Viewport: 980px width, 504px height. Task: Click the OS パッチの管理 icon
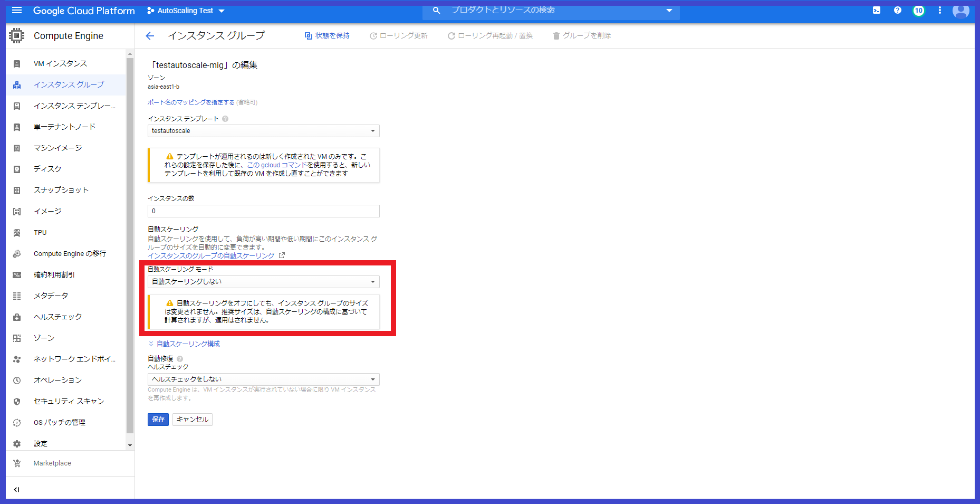(17, 423)
